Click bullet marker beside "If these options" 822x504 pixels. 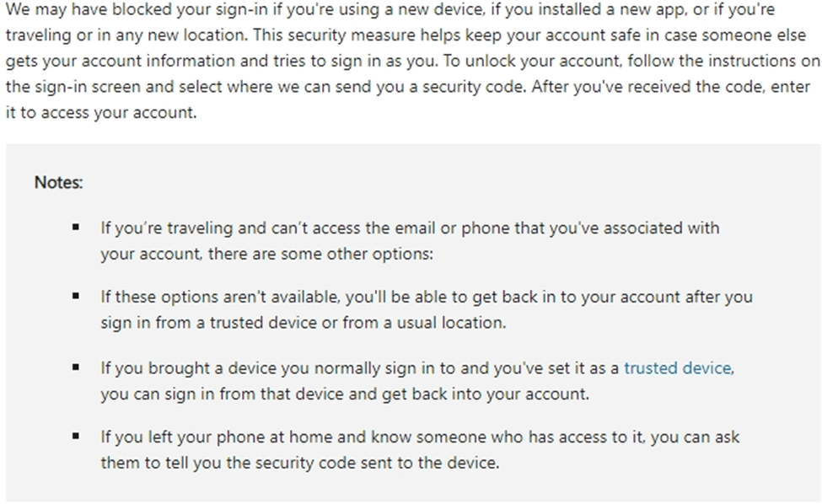pyautogui.click(x=76, y=296)
